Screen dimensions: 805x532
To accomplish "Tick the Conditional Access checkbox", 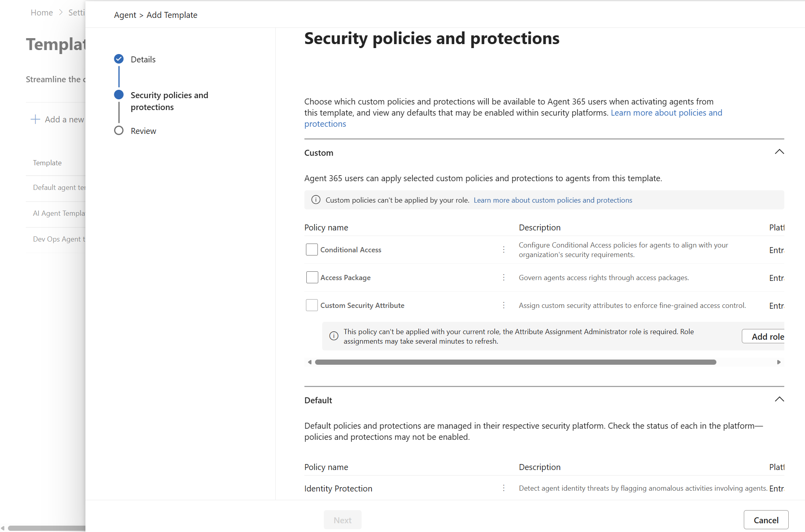I will (312, 250).
